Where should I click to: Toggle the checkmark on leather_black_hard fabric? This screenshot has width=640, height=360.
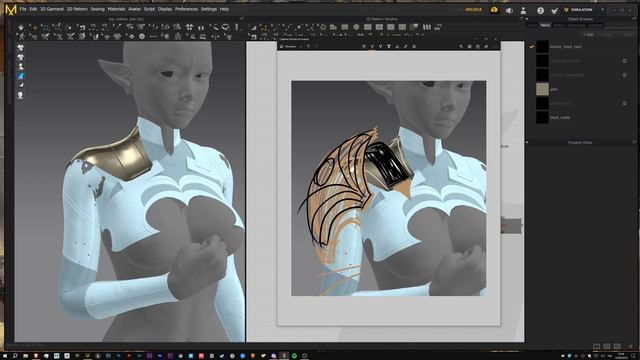[x=531, y=47]
